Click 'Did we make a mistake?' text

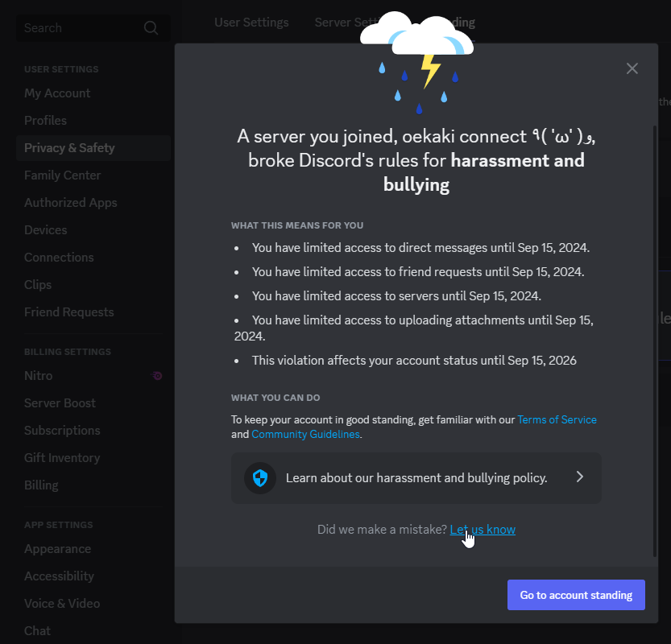click(x=382, y=530)
